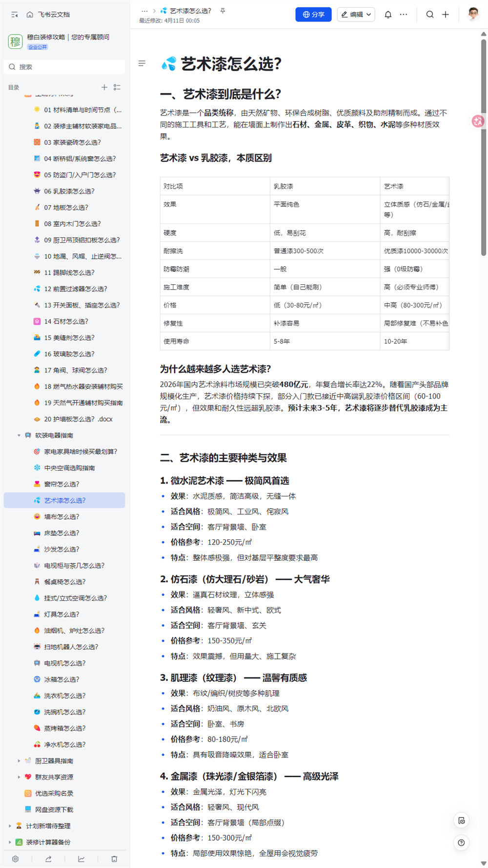
Task: Open 中央空调选购指南 page
Action: [69, 468]
